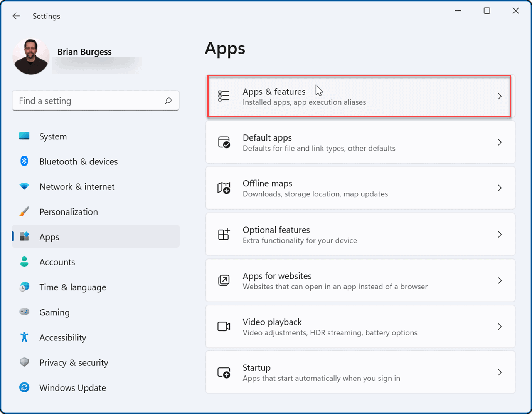The height and width of the screenshot is (414, 532).
Task: Open Privacy & security settings
Action: pos(73,362)
